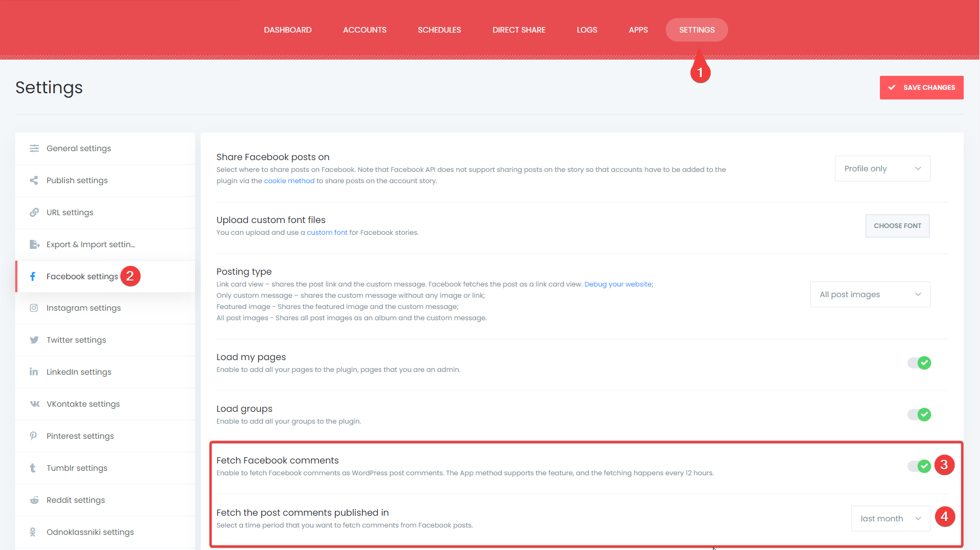This screenshot has height=550, width=980.
Task: Open Twitter settings in sidebar
Action: pyautogui.click(x=105, y=340)
